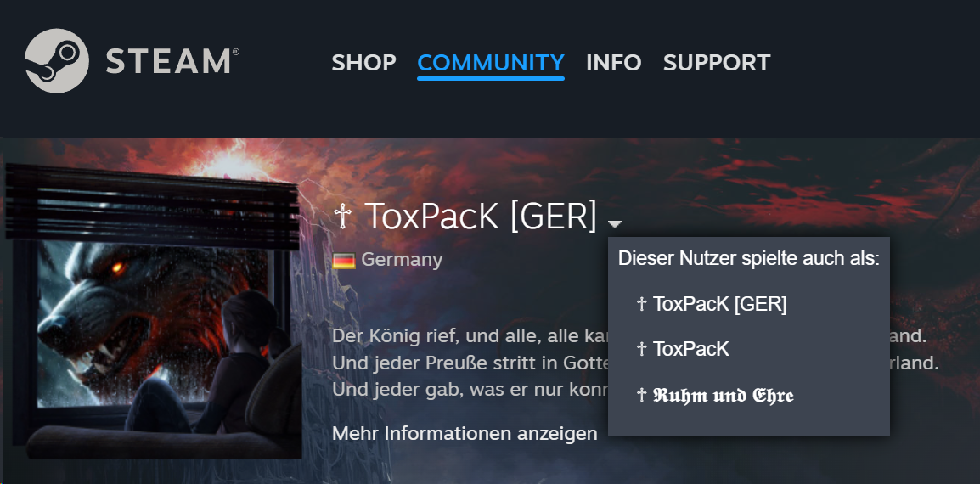Viewport: 980px width, 484px height.
Task: Click the German flag icon
Action: click(344, 260)
